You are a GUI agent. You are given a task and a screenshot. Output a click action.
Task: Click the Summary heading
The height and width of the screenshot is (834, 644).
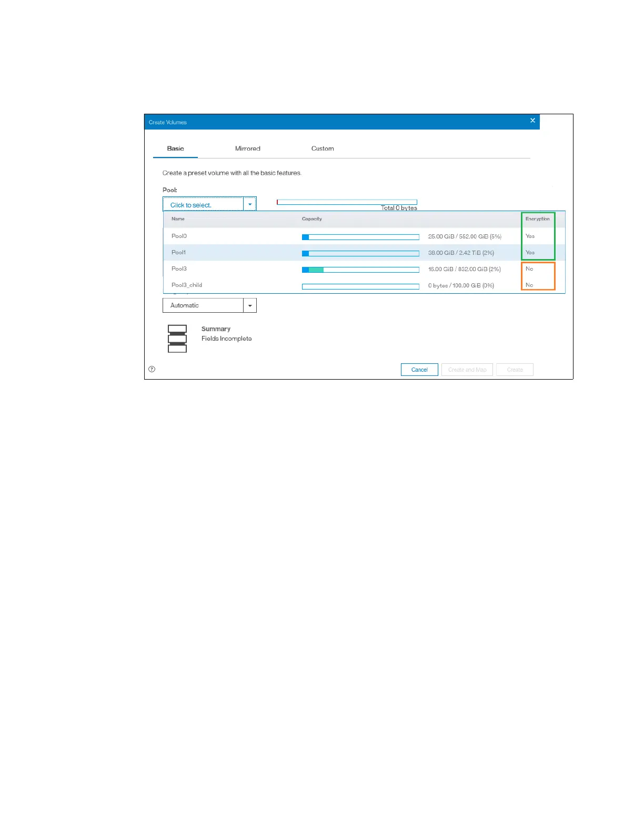(x=216, y=329)
